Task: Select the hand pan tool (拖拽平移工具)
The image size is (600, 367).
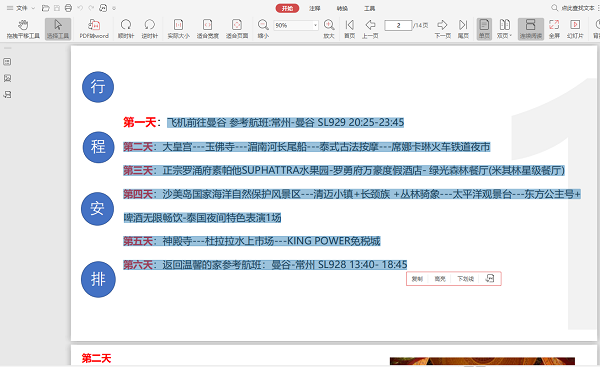Action: [x=23, y=29]
